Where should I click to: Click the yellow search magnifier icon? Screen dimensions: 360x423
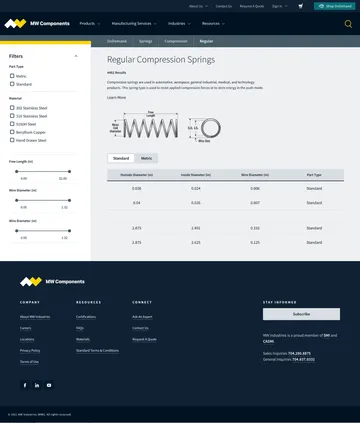[x=348, y=24]
